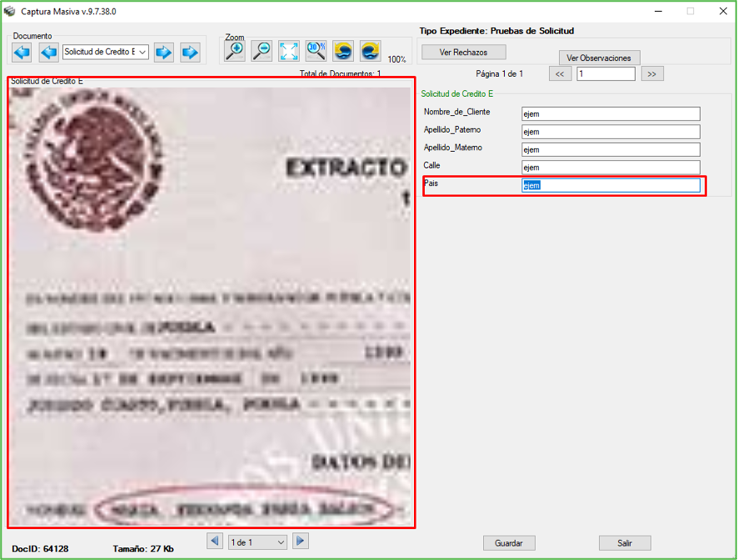Jump to last document with rightmost arrow
The width and height of the screenshot is (738, 560).
[191, 52]
